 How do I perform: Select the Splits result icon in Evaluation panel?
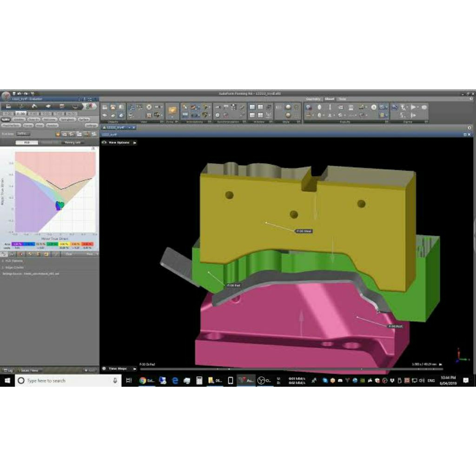click(6, 119)
